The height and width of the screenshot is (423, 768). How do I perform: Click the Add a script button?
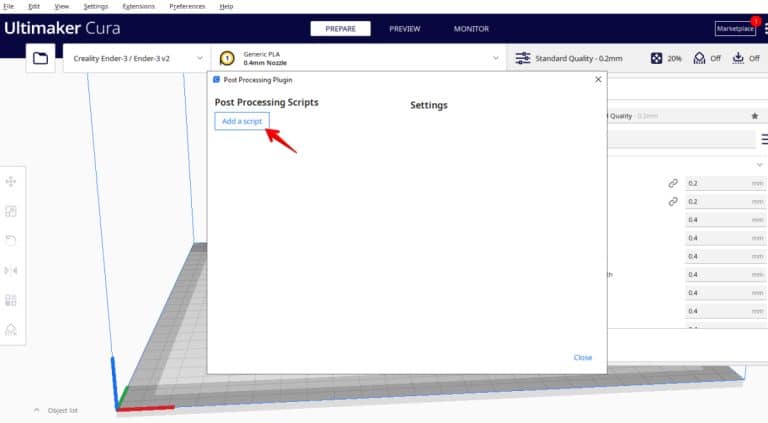pos(242,121)
